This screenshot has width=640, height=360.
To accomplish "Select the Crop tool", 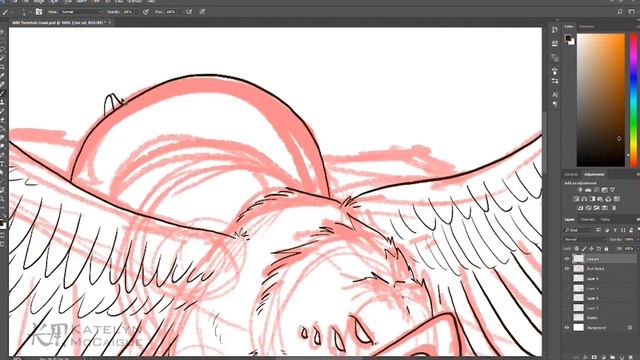I will tap(2, 67).
